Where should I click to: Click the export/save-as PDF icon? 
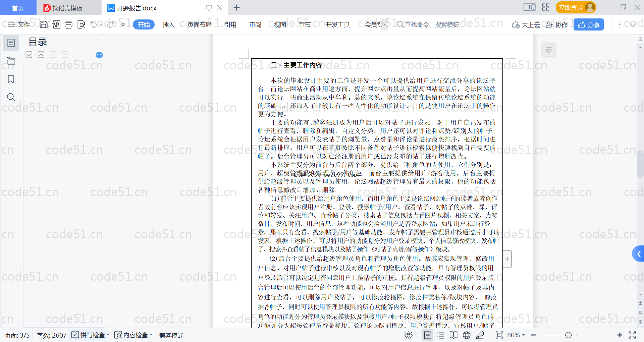[x=56, y=24]
